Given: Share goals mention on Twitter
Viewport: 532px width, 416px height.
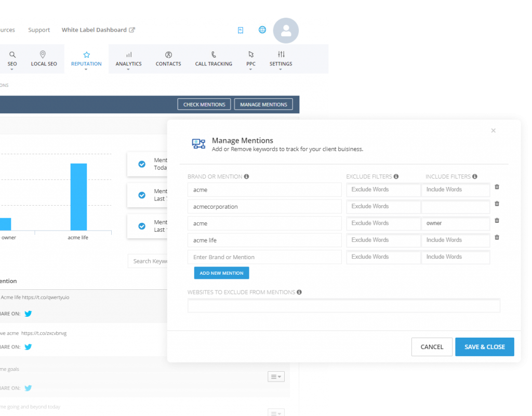Looking at the screenshot, I should (28, 388).
